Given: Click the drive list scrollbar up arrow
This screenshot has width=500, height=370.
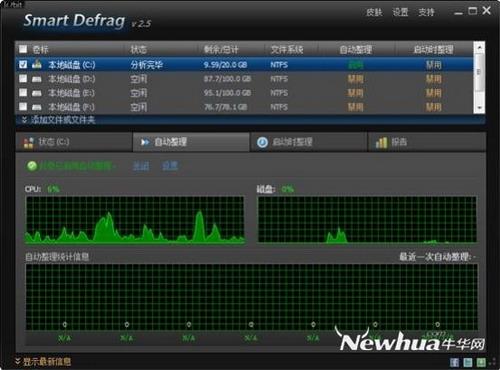Looking at the screenshot, I should click(479, 48).
